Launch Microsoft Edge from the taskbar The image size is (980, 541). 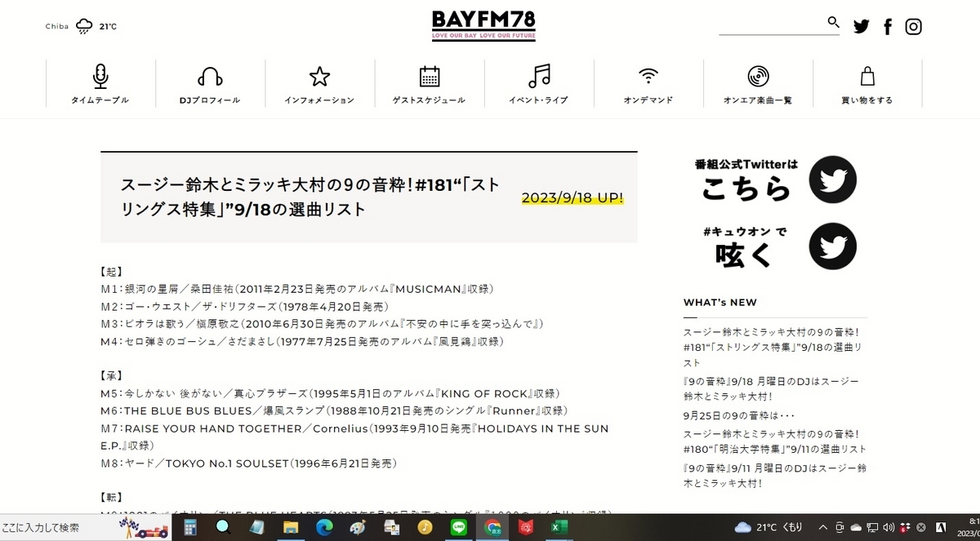tap(324, 528)
